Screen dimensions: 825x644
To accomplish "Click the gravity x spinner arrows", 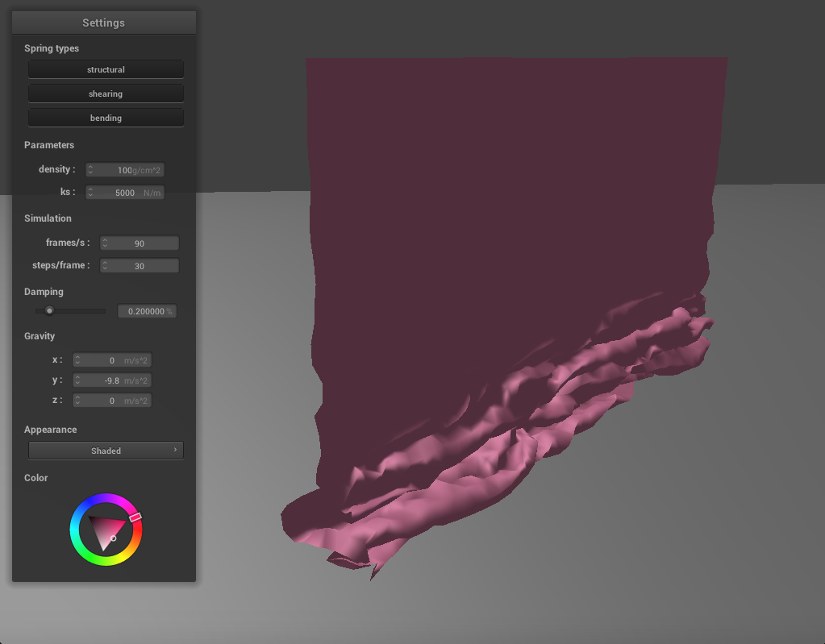I will tap(78, 360).
